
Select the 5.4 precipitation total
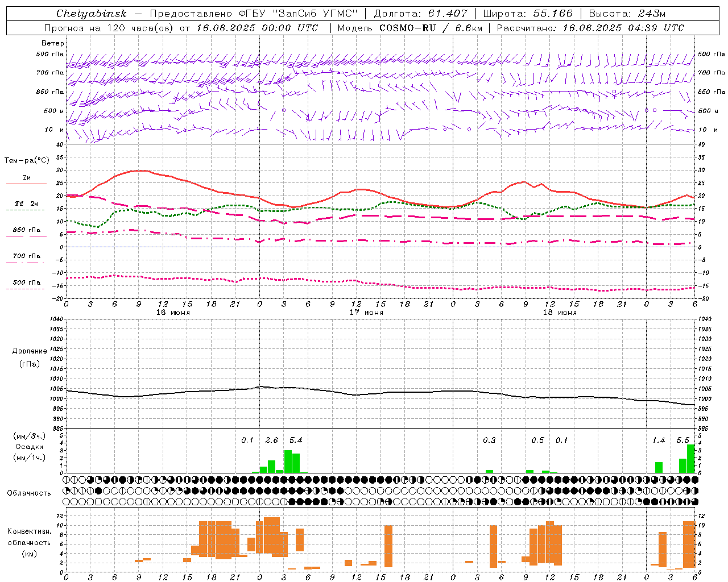[x=296, y=440]
